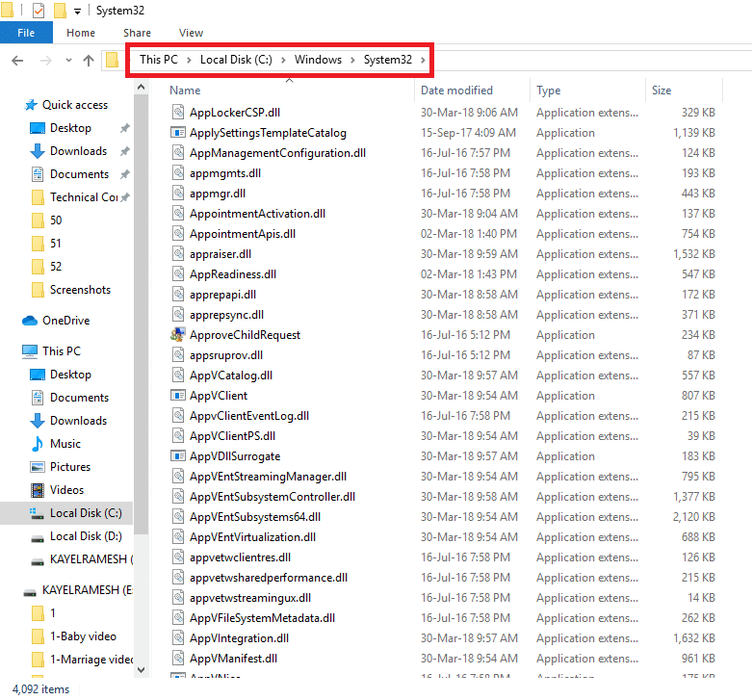Expand the chevron after This PC breadcrumb
Viewport: 752px width, 700px height.
(x=189, y=60)
